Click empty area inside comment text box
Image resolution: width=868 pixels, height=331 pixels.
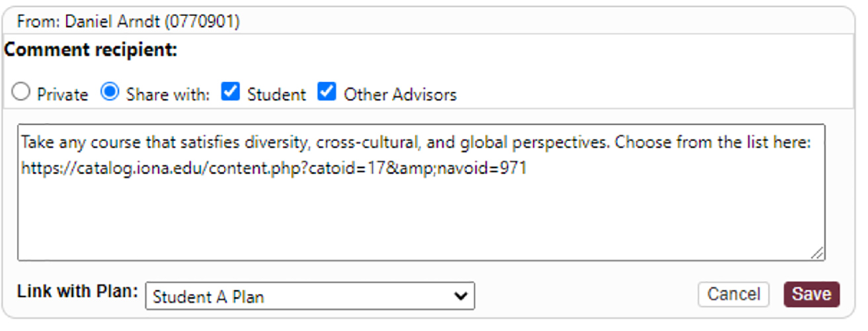point(420,218)
